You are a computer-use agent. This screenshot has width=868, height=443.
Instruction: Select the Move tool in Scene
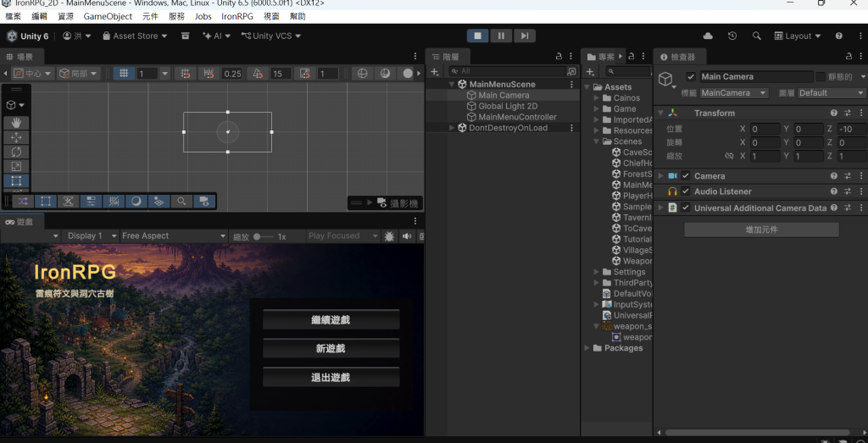click(x=16, y=137)
